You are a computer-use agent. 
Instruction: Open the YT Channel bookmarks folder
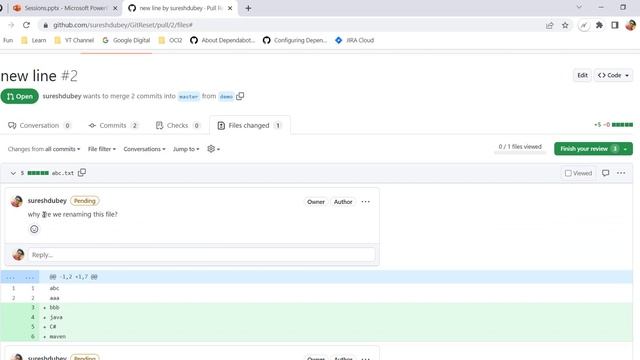click(x=74, y=40)
